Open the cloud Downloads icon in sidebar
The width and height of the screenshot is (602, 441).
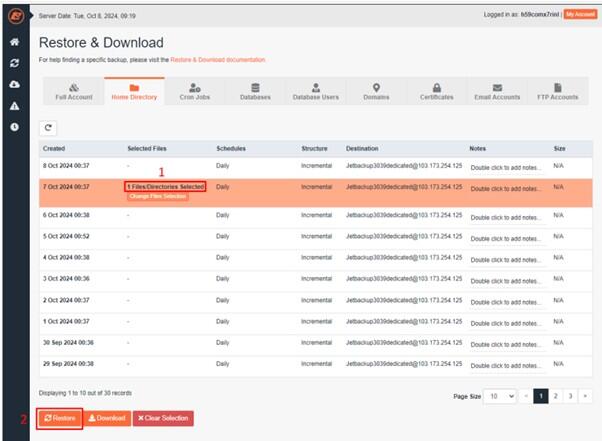coord(15,84)
